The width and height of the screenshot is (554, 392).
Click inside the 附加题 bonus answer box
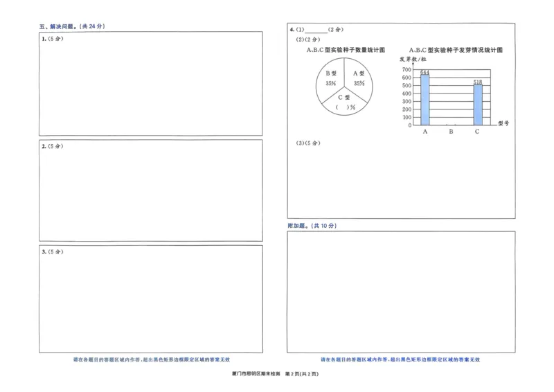point(401,291)
